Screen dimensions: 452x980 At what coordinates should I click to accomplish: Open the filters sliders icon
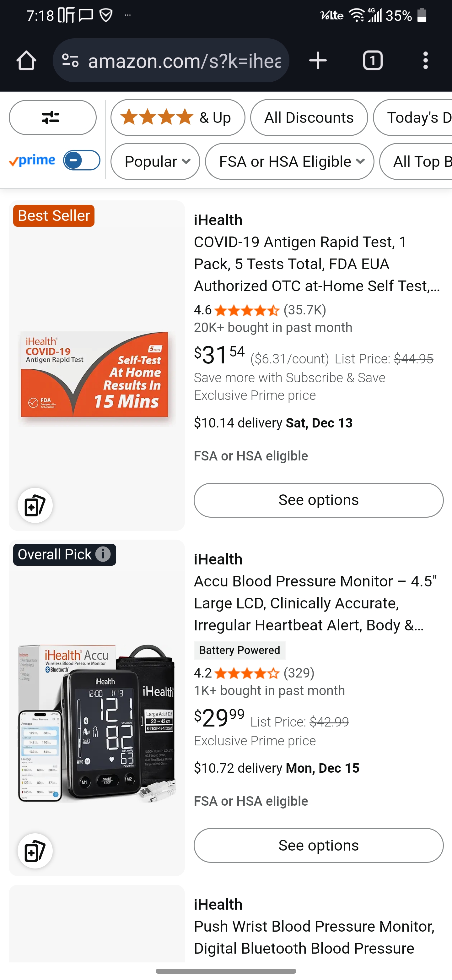(52, 117)
